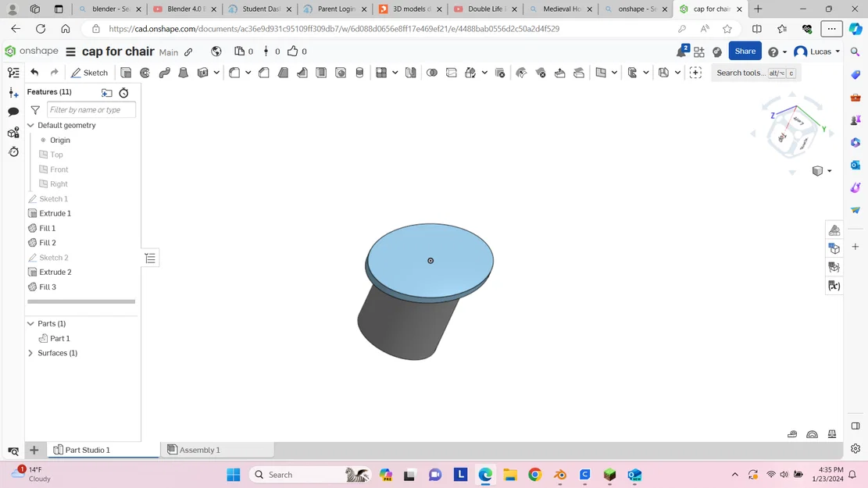The width and height of the screenshot is (868, 488).
Task: Select the Delete face tool
Action: tap(541, 73)
